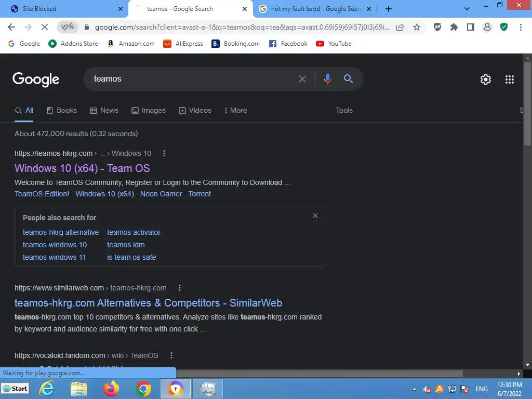Switch to News results
Image resolution: width=532 pixels, height=399 pixels.
click(104, 111)
